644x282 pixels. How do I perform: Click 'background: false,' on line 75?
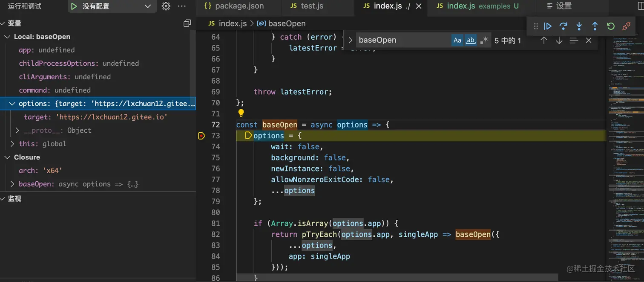point(310,158)
